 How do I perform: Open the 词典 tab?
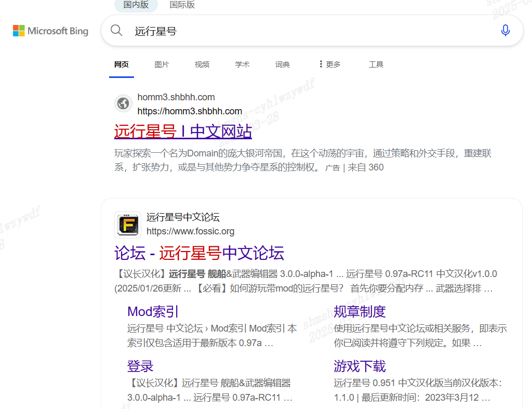pos(283,64)
